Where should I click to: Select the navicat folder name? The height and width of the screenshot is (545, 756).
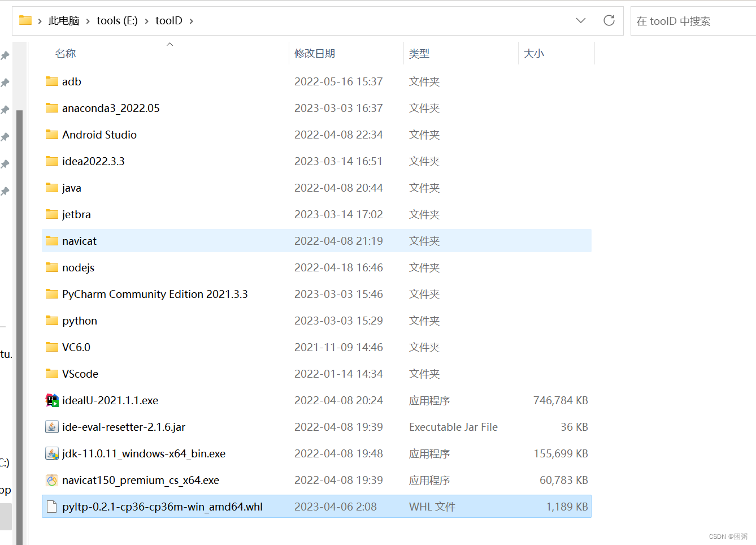pyautogui.click(x=79, y=241)
